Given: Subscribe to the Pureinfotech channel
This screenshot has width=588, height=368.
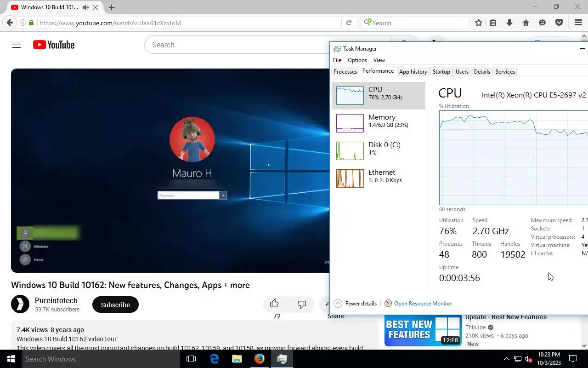Looking at the screenshot, I should point(115,305).
